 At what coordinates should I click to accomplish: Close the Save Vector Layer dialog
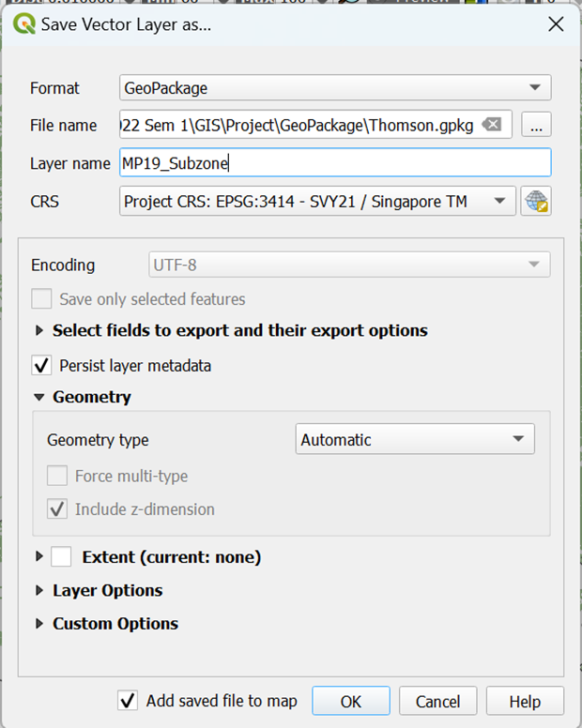(555, 24)
